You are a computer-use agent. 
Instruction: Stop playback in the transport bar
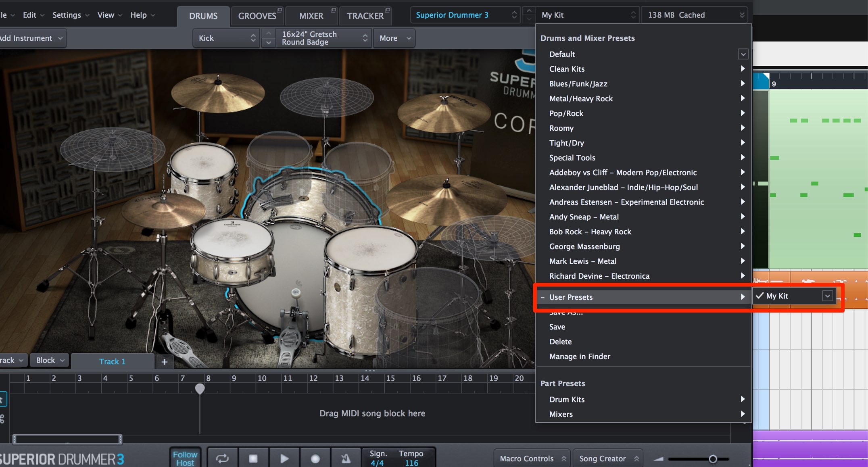tap(253, 459)
